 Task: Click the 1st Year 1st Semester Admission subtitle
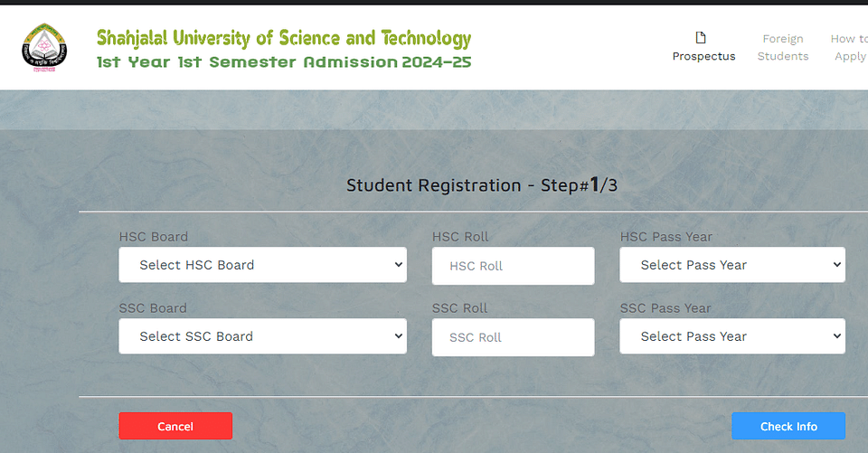point(283,62)
